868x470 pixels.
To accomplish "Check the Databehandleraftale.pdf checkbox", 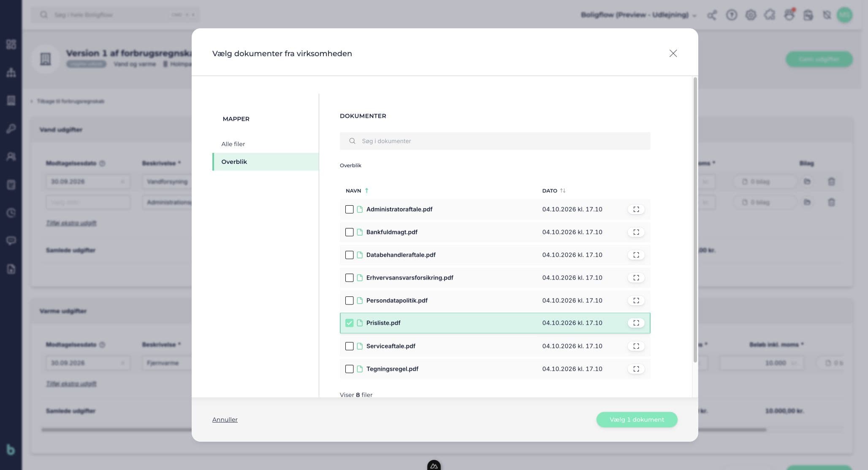I will coord(349,255).
